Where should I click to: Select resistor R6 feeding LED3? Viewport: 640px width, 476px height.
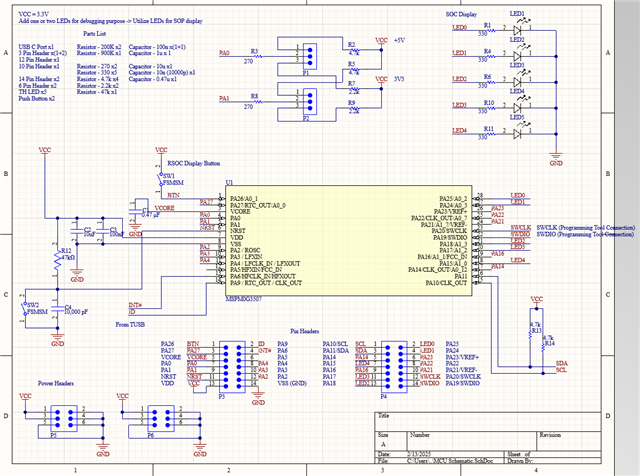pyautogui.click(x=489, y=82)
